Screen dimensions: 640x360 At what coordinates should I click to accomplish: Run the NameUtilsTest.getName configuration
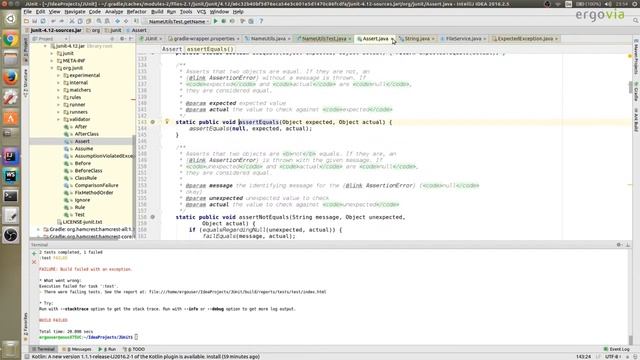tap(216, 21)
